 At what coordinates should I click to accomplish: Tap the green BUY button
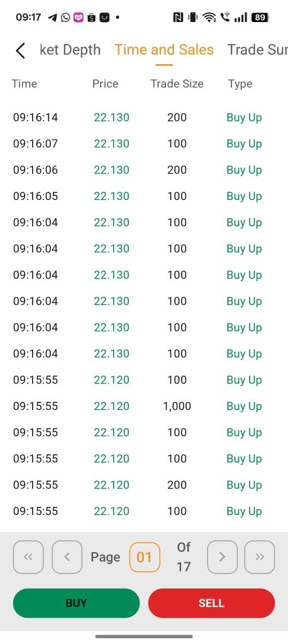tap(77, 603)
